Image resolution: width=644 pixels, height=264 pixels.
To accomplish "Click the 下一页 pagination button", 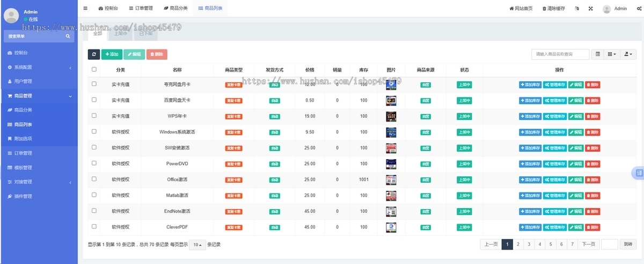I will pyautogui.click(x=589, y=244).
